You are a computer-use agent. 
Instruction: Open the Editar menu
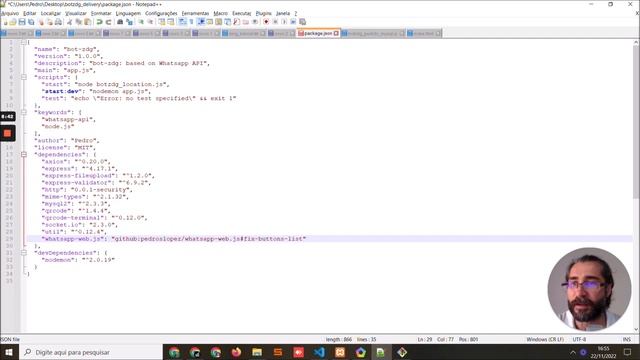30,13
